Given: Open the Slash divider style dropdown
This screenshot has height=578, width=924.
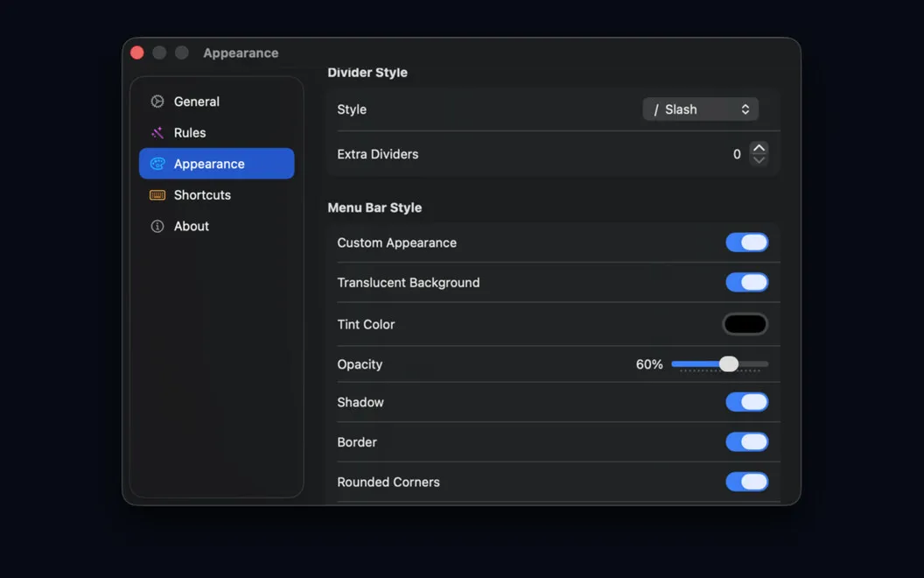Looking at the screenshot, I should [700, 109].
